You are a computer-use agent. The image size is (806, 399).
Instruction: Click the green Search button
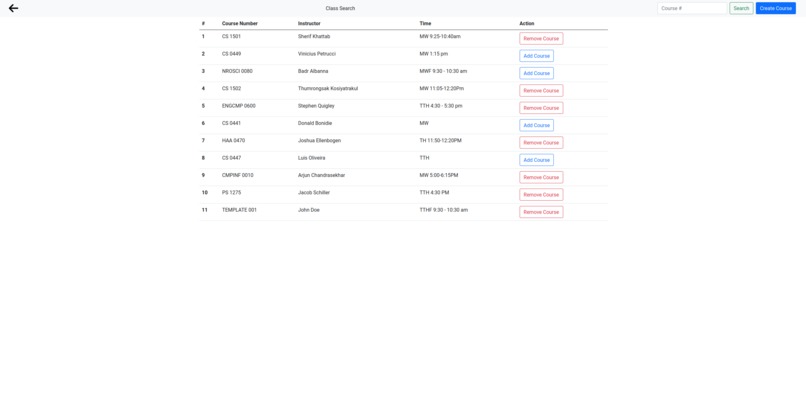click(x=741, y=8)
